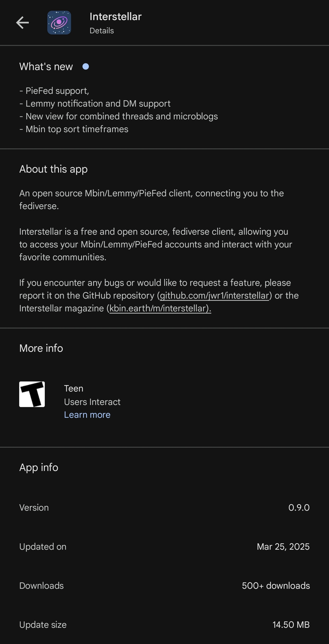Viewport: 329px width, 644px height.
Task: Open the Learn more link
Action: 87,415
